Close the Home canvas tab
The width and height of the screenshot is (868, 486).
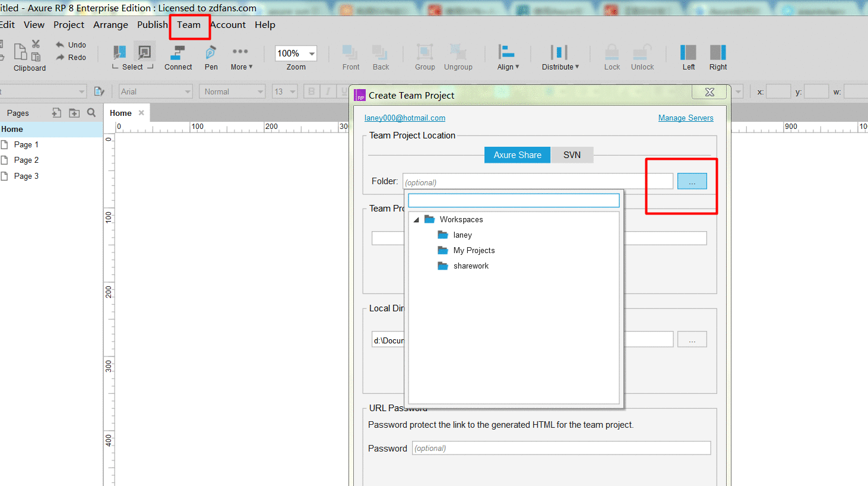tap(141, 113)
